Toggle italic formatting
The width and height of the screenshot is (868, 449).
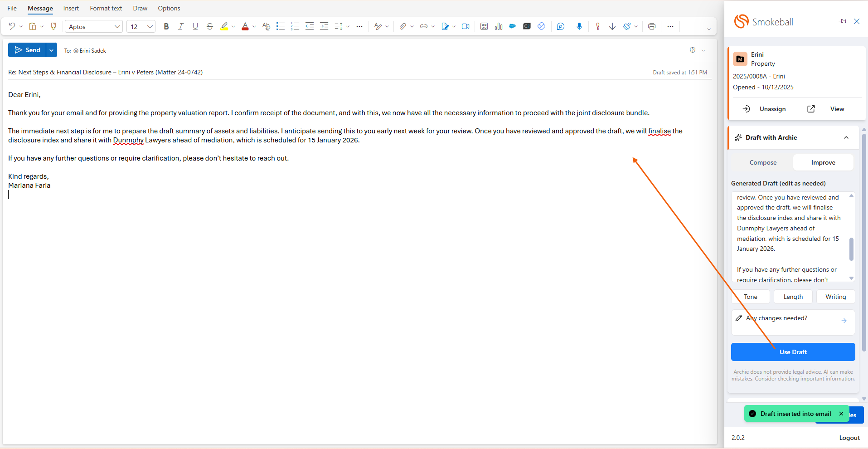(181, 26)
